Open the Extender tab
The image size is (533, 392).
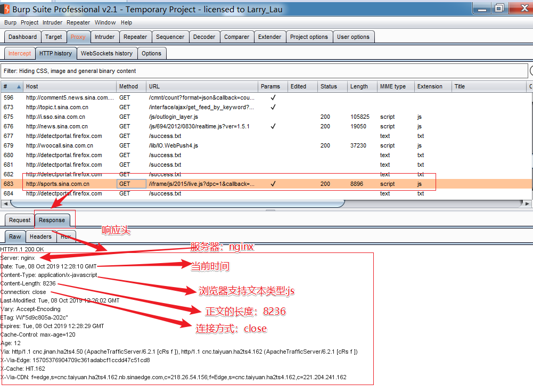click(x=269, y=37)
